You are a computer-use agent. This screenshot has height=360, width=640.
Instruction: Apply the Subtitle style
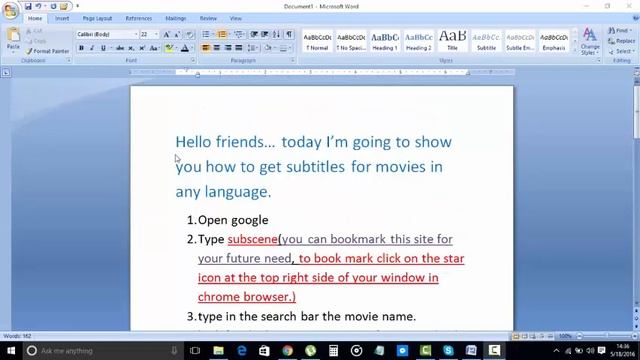tap(487, 41)
